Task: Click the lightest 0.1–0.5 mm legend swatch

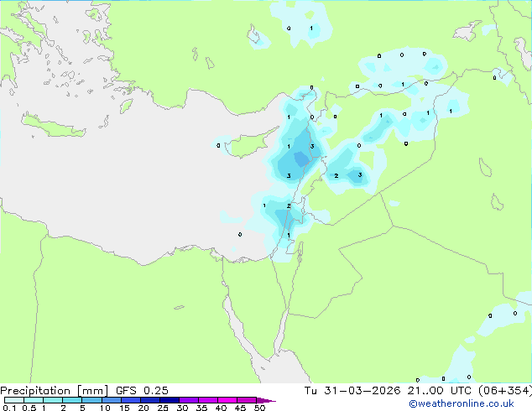Action: pos(14,400)
